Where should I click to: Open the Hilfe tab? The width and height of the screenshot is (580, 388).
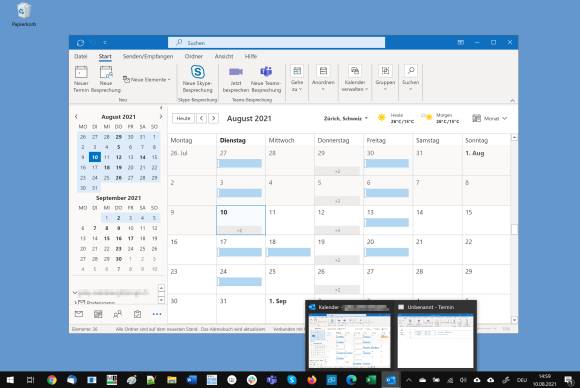click(x=251, y=56)
